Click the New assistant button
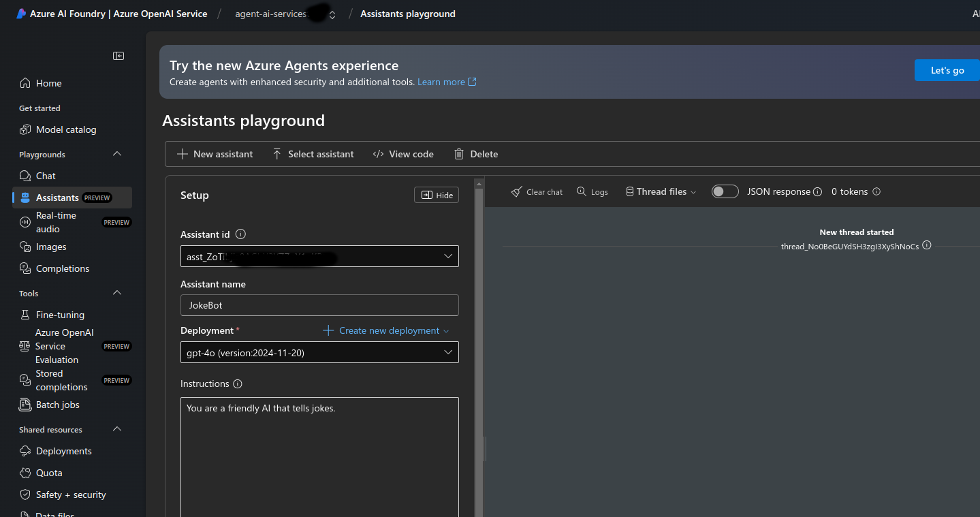980x517 pixels. coord(215,154)
